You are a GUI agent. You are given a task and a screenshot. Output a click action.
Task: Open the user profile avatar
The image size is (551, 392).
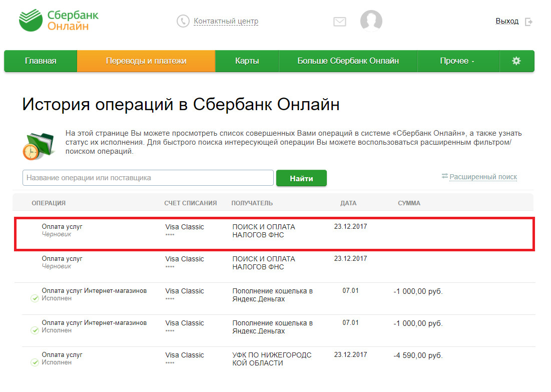(371, 21)
